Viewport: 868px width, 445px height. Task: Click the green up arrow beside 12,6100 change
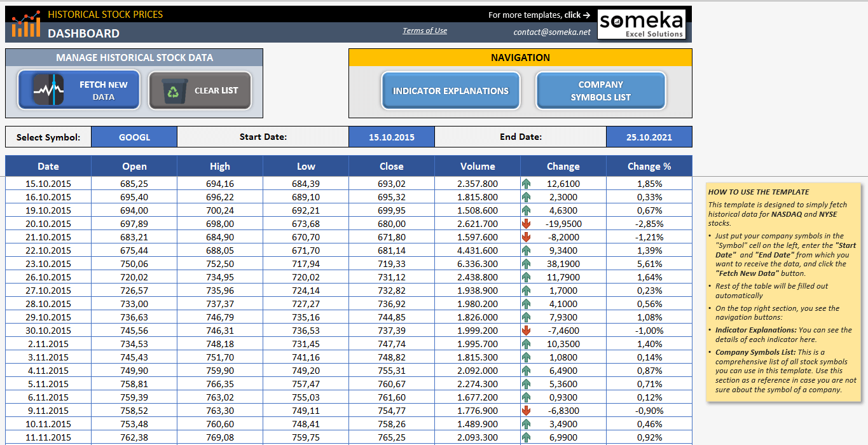[x=526, y=184]
